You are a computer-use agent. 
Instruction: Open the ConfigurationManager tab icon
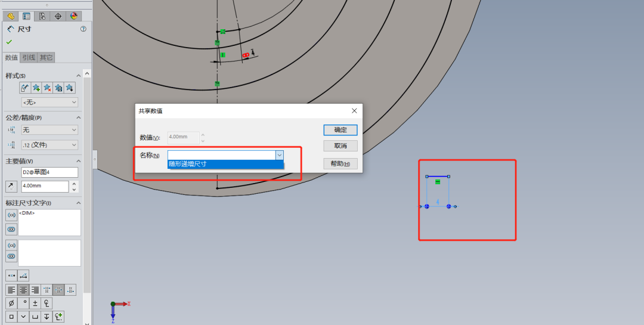click(x=42, y=16)
